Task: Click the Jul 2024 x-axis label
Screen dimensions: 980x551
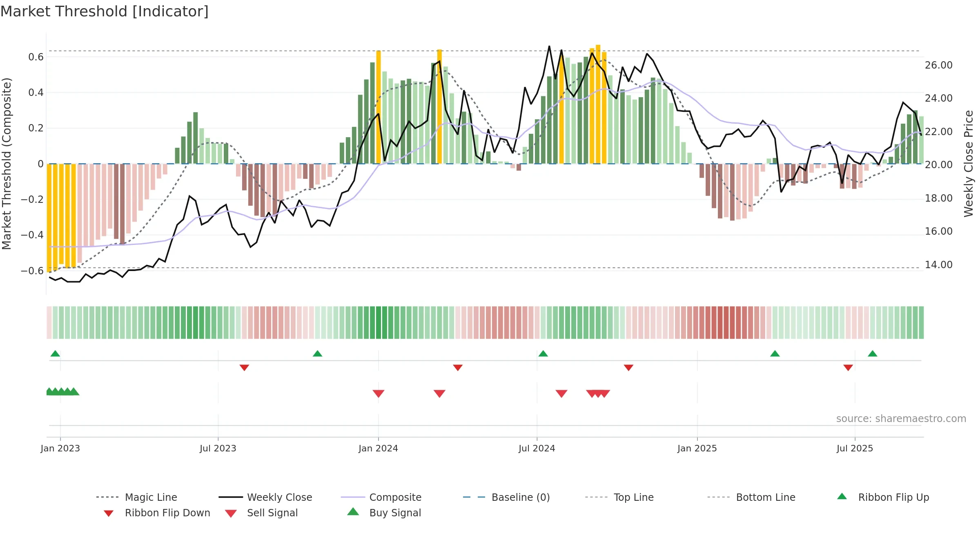Action: 537,449
